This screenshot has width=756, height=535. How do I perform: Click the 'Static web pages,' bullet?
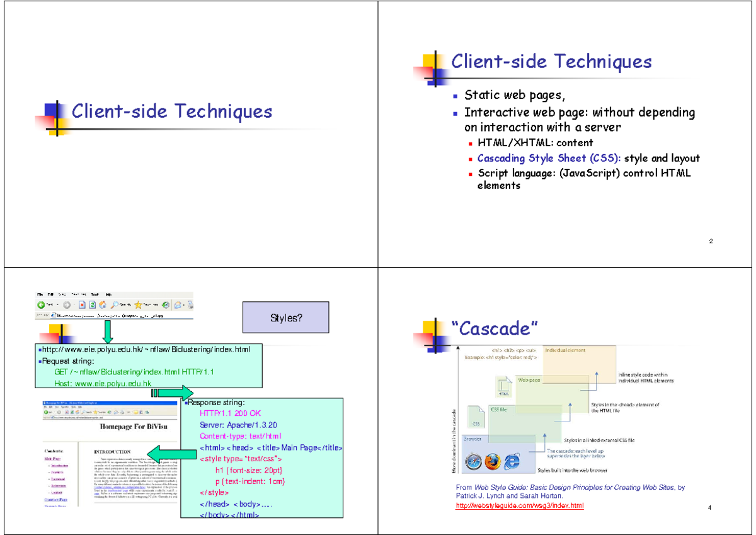point(515,95)
